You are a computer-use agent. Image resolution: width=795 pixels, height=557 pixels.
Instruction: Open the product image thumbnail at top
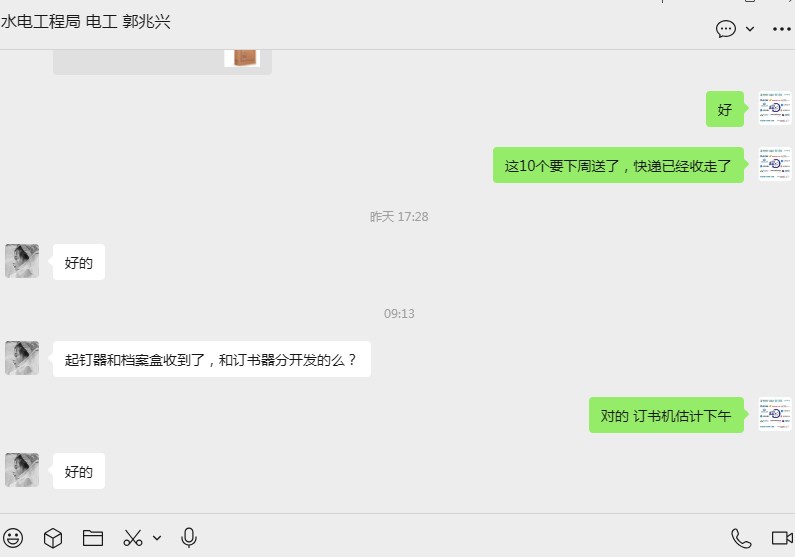(x=242, y=58)
